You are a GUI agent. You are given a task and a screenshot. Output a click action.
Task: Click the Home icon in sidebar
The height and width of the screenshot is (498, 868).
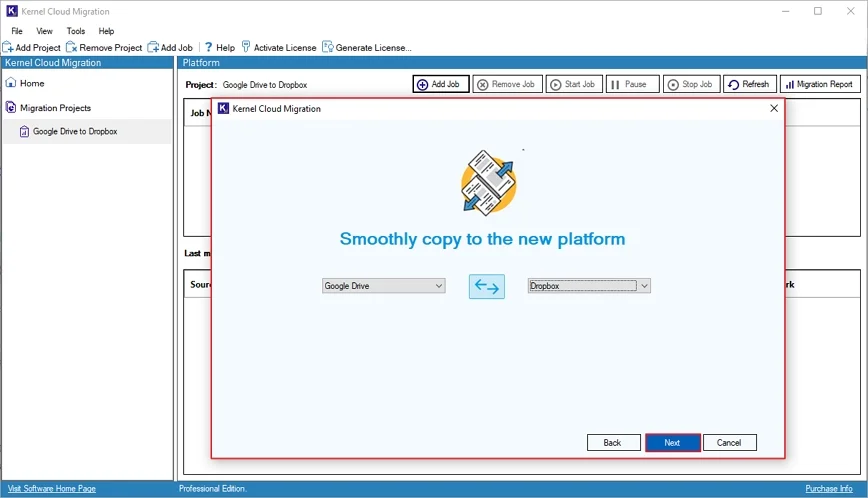(x=11, y=83)
